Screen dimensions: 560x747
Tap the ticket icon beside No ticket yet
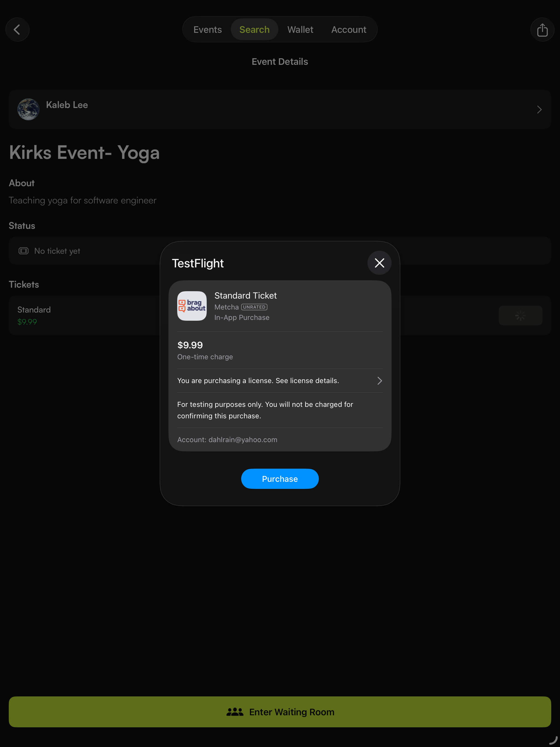tap(23, 251)
